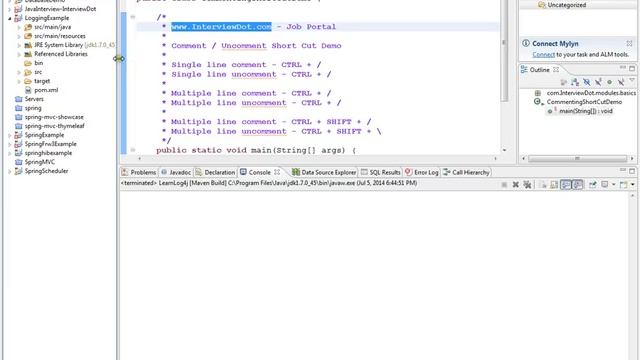Maximize the Console panel

click(632, 171)
